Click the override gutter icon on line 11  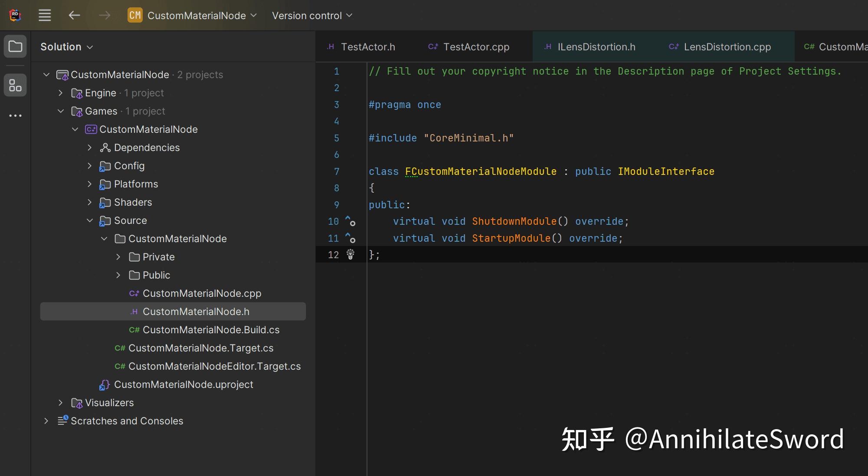(x=350, y=238)
